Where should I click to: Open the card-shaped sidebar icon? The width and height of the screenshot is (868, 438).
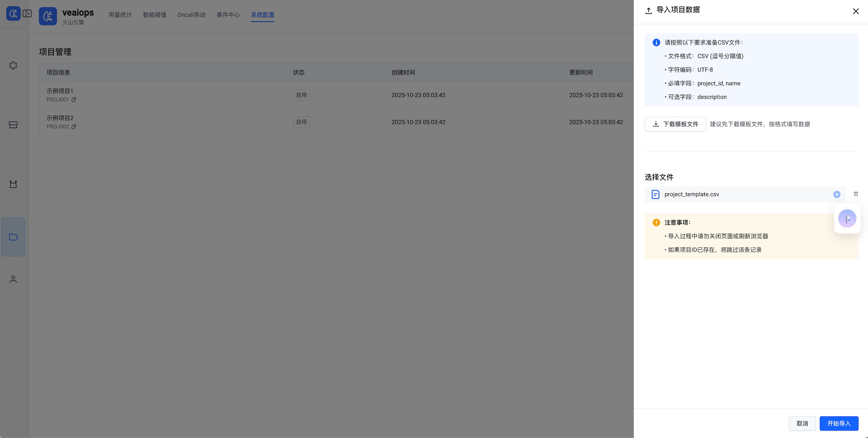coord(13,125)
